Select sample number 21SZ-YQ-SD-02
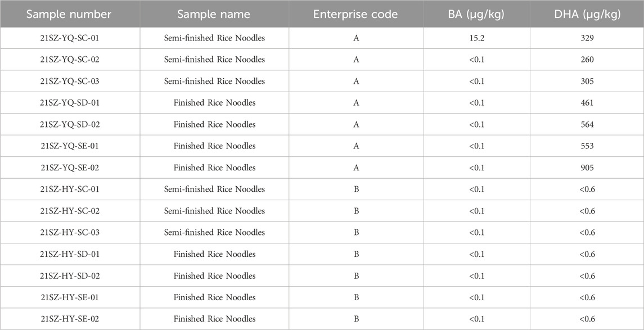Viewport: 644px width, 330px height. (69, 124)
